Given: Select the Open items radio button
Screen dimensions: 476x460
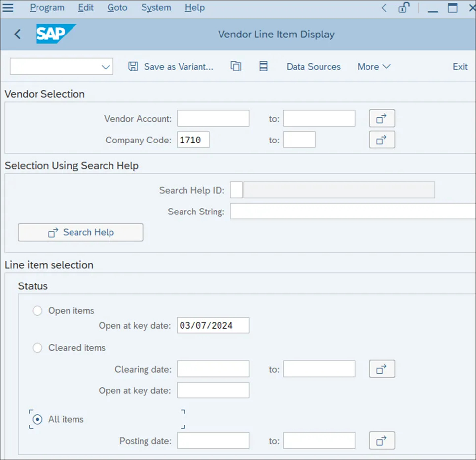Looking at the screenshot, I should pos(37,311).
